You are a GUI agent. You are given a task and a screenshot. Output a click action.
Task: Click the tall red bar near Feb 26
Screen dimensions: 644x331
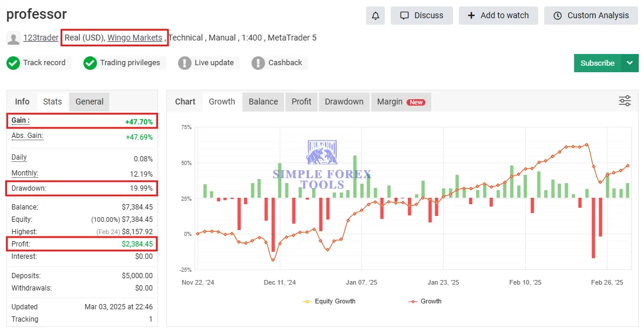[593, 228]
